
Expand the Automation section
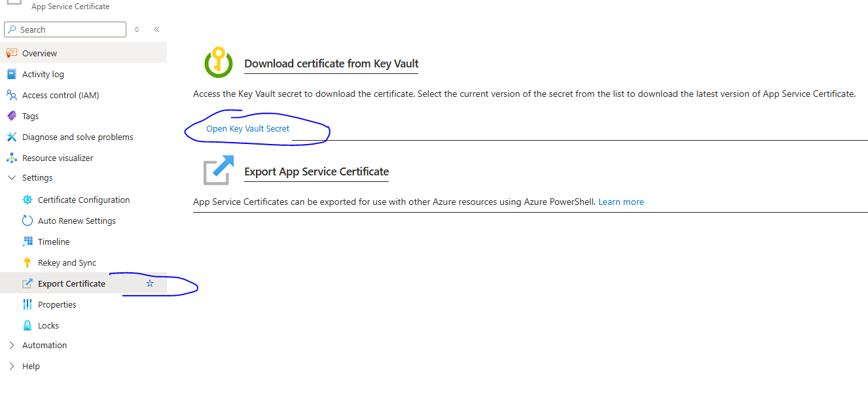[x=11, y=345]
